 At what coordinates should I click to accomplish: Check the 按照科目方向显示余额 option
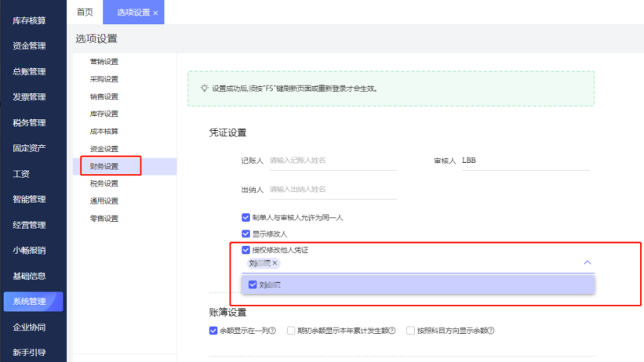pos(411,331)
